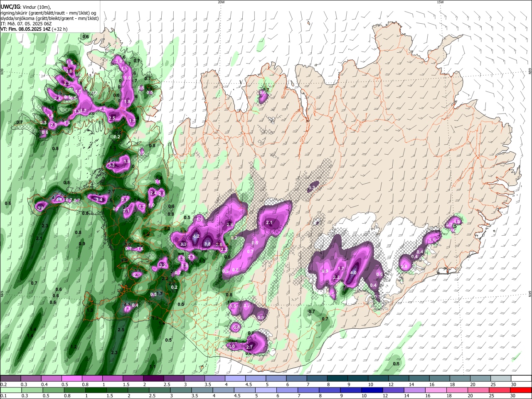Screen dimensions: 532x399
Task: Click the valid time 'VT: Fim. 08.05.2025 14Z'
Action: point(26,29)
